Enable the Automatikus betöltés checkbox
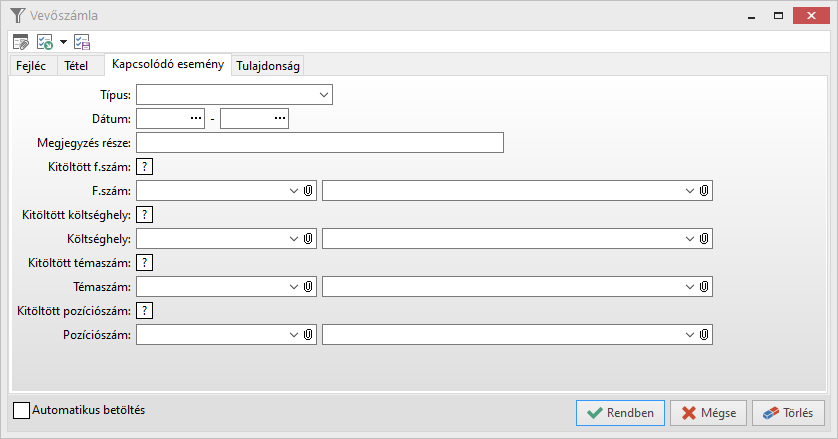 (22, 410)
